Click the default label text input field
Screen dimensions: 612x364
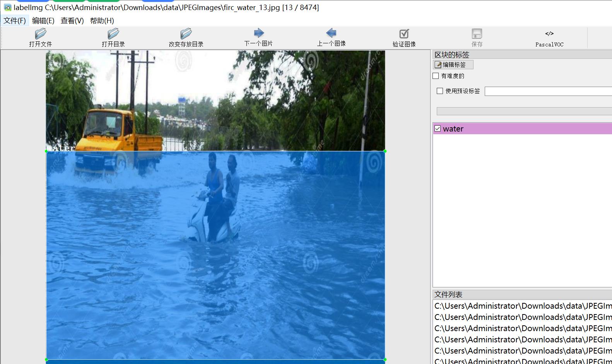click(x=547, y=91)
